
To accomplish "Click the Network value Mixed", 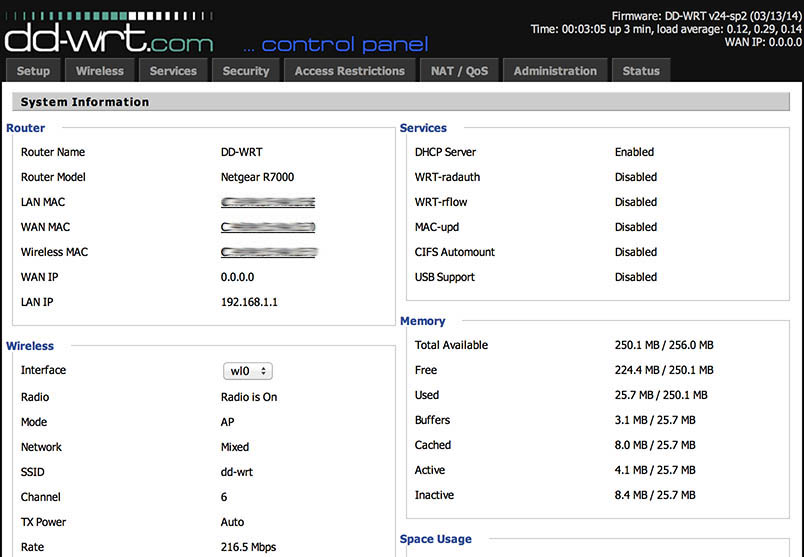I will click(235, 447).
